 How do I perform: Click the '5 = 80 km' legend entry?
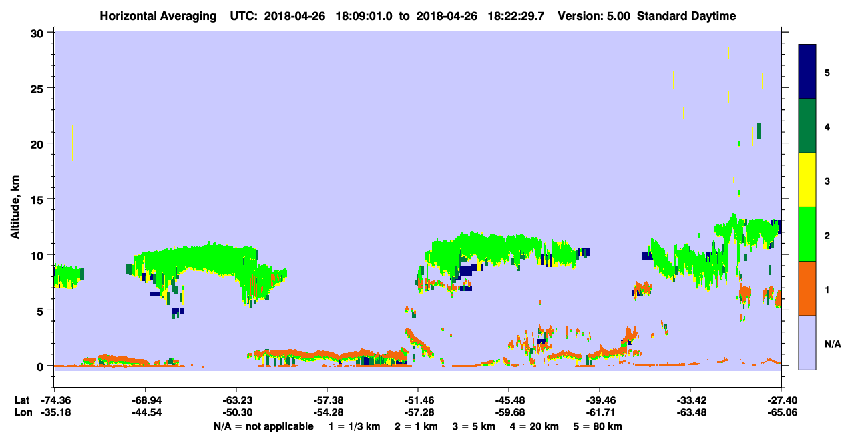click(598, 426)
